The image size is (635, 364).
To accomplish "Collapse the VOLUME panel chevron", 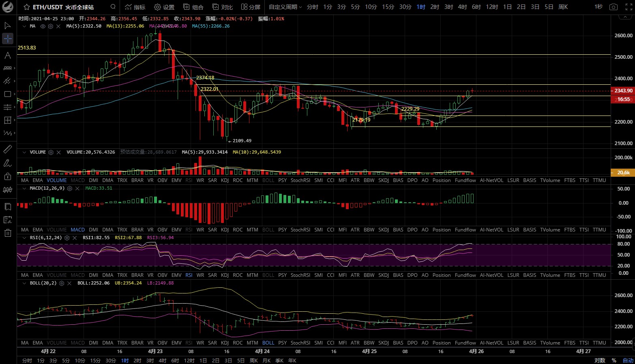I will click(x=24, y=152).
